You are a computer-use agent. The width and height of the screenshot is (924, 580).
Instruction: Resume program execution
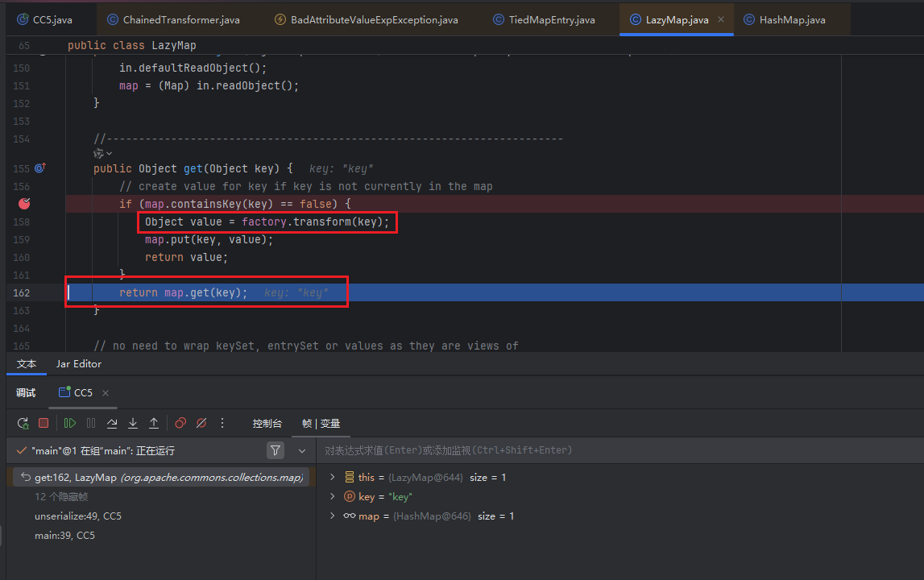coord(70,423)
